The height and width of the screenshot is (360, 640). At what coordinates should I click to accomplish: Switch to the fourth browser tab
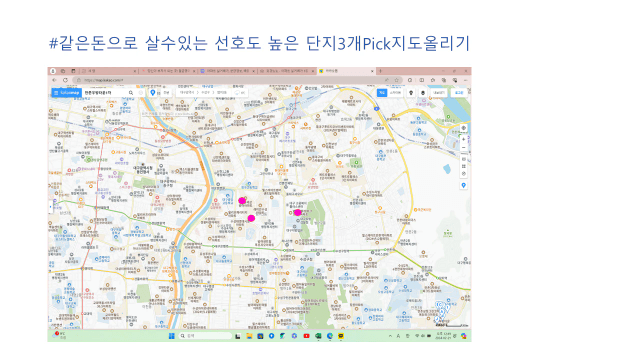pyautogui.click(x=287, y=71)
